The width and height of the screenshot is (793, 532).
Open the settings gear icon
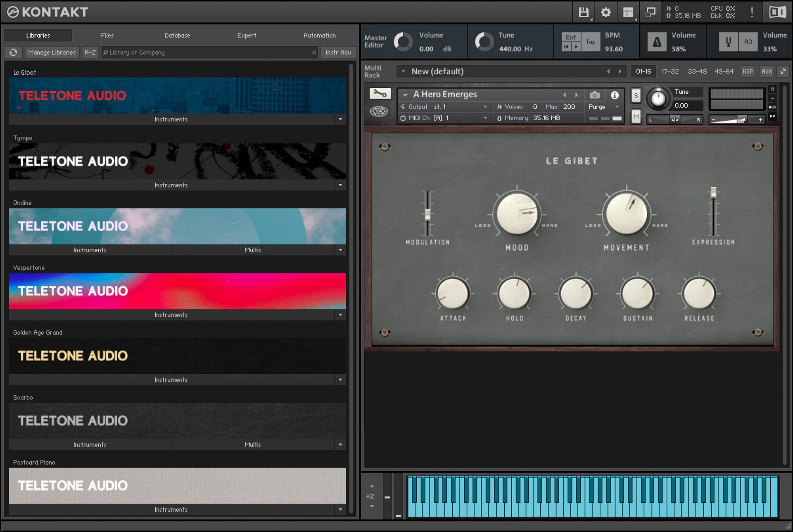tap(605, 12)
